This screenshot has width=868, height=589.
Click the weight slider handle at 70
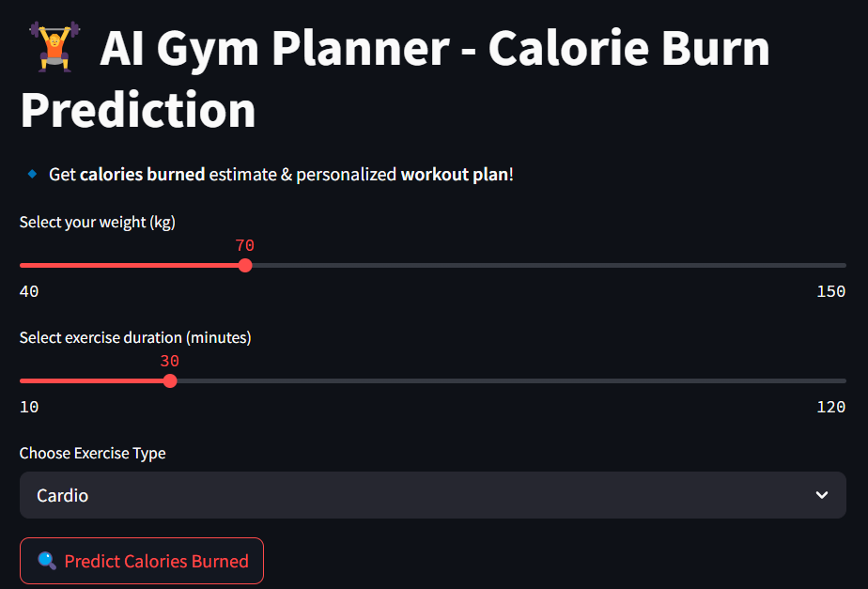(245, 266)
